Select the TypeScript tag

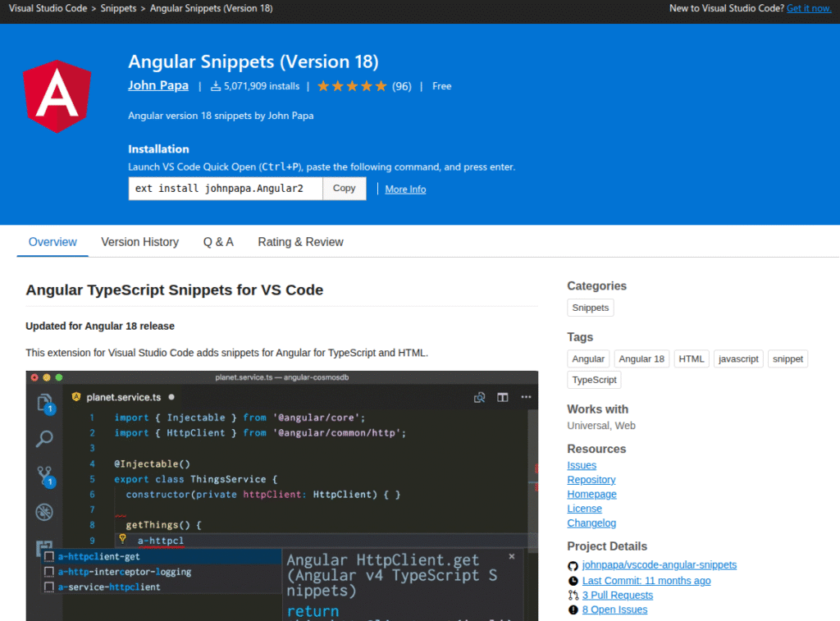click(594, 380)
